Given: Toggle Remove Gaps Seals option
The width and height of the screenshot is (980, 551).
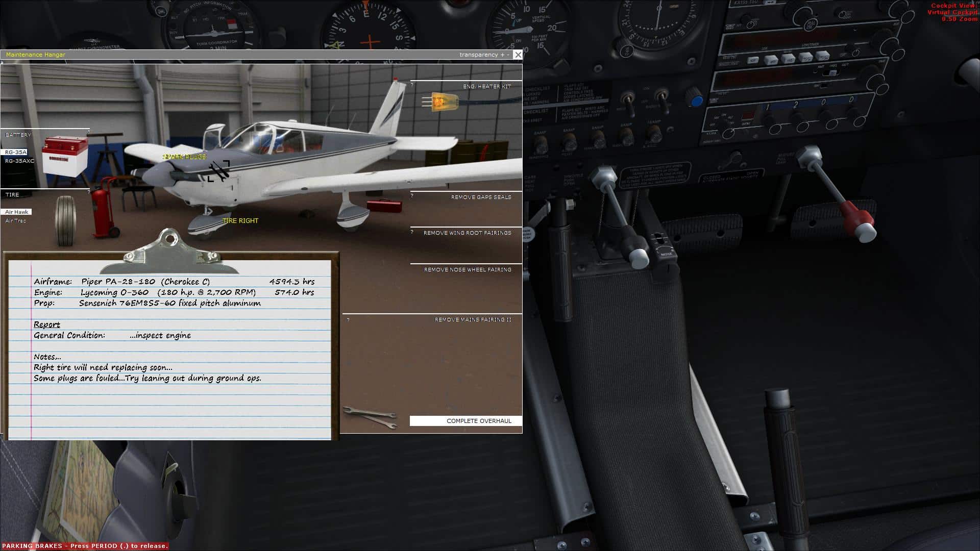Looking at the screenshot, I should coord(481,197).
